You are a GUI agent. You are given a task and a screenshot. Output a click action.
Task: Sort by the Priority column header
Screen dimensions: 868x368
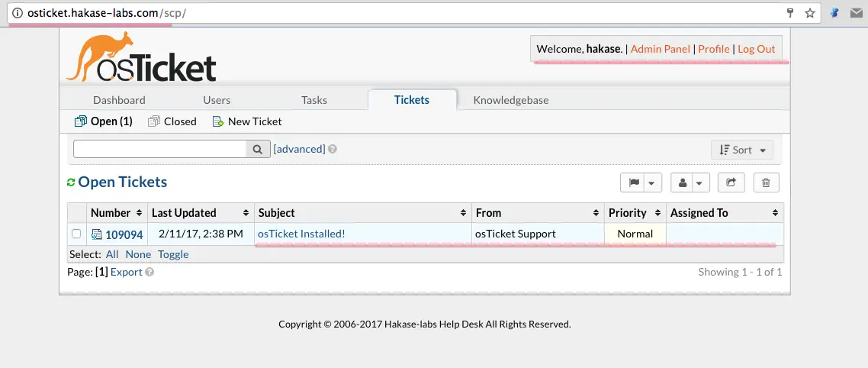(x=635, y=213)
